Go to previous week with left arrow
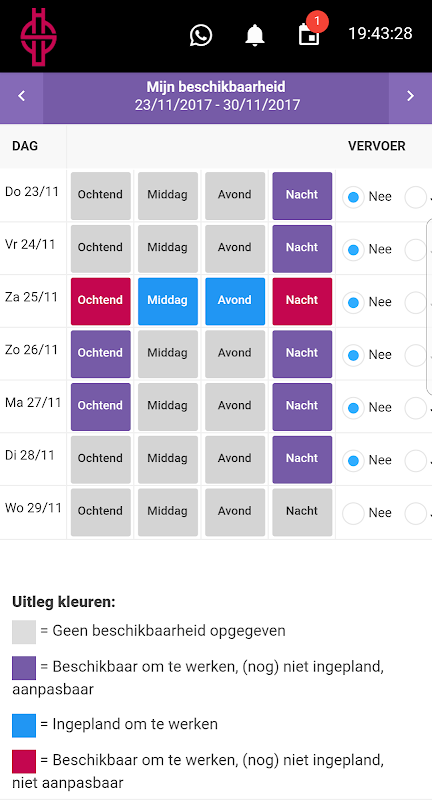Image resolution: width=432 pixels, height=800 pixels. (x=21, y=95)
